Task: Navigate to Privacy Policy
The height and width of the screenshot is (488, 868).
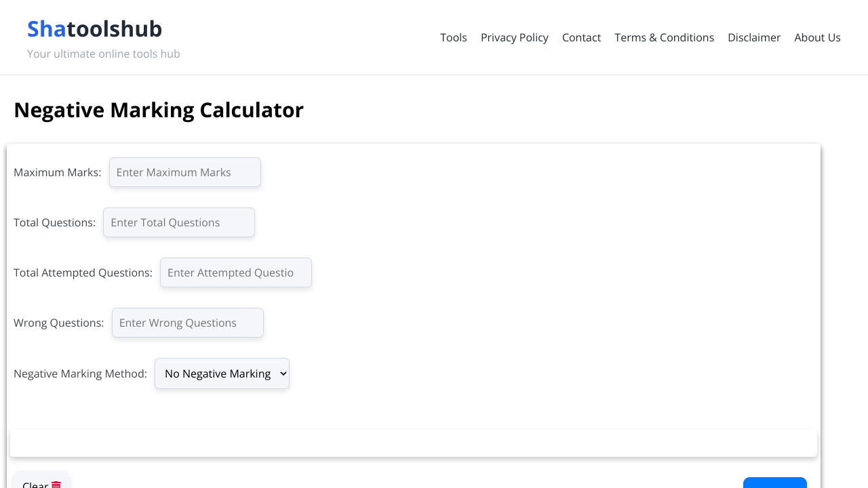Action: (x=514, y=37)
